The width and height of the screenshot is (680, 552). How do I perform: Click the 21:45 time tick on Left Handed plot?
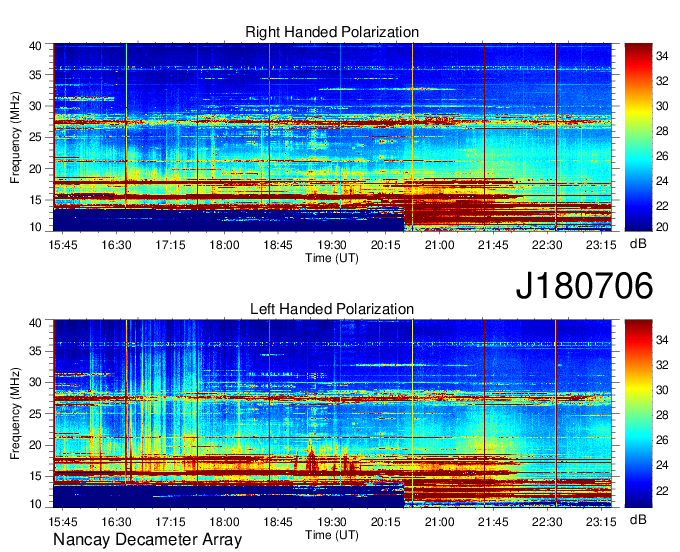coord(493,521)
